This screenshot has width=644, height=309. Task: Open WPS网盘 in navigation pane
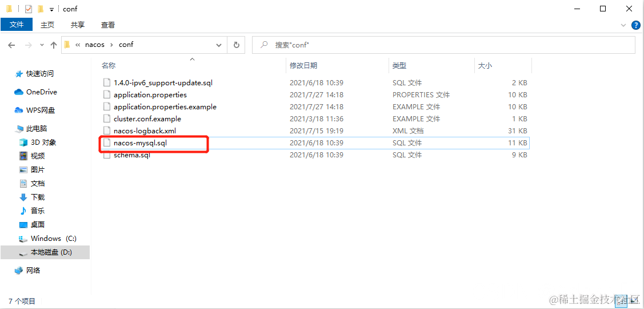tap(41, 110)
